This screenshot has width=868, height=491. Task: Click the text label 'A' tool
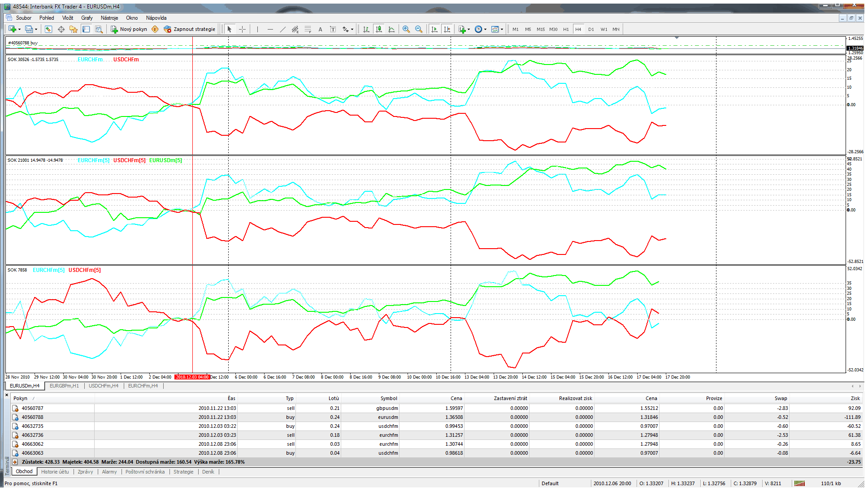tap(320, 30)
